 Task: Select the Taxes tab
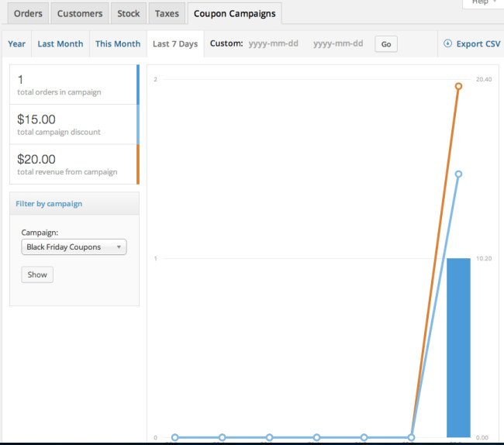(x=167, y=14)
